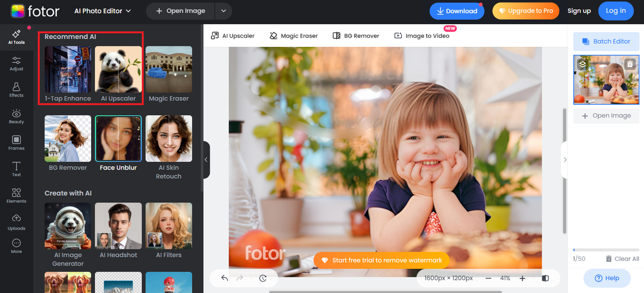Click the Log in button
Image resolution: width=644 pixels, height=293 pixels.
616,11
